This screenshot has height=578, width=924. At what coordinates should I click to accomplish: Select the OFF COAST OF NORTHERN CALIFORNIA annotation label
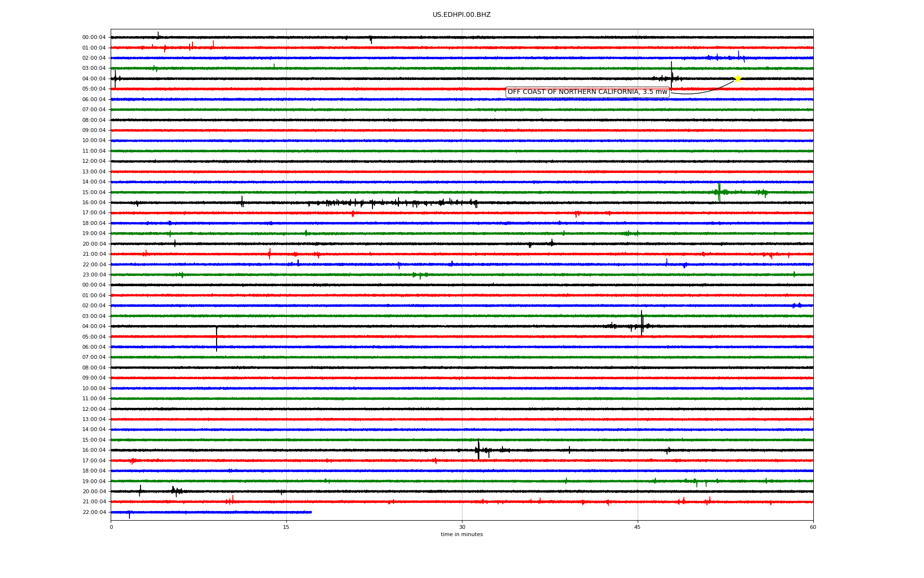tap(588, 92)
